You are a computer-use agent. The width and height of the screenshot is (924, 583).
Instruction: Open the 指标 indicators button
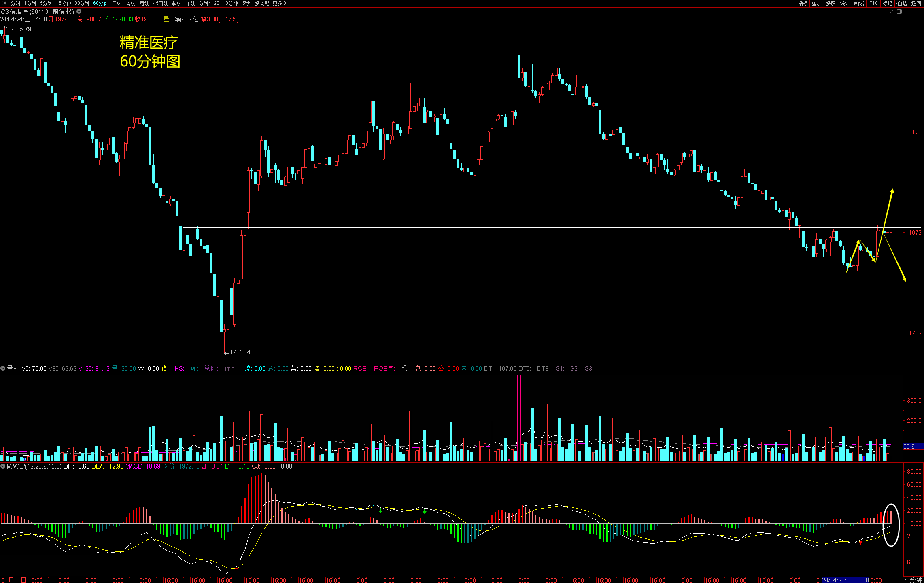click(803, 3)
